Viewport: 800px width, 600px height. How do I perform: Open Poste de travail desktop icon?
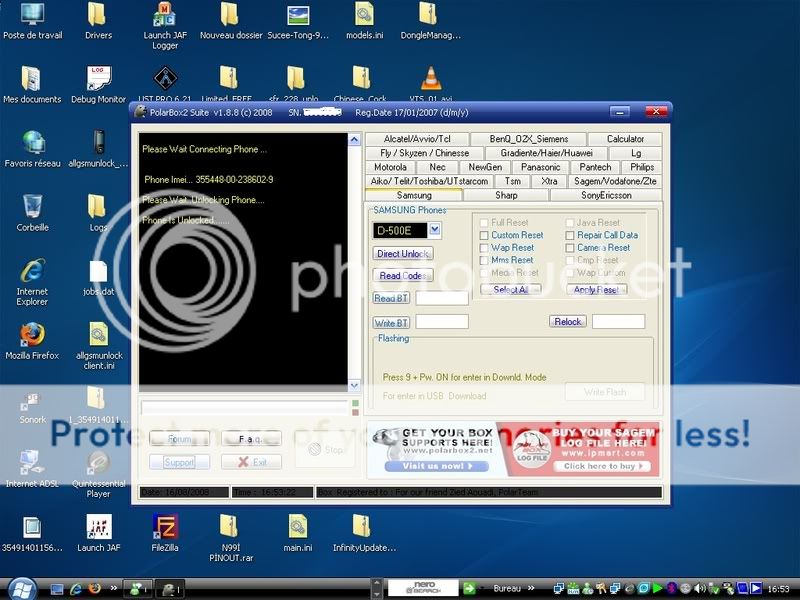(32, 21)
